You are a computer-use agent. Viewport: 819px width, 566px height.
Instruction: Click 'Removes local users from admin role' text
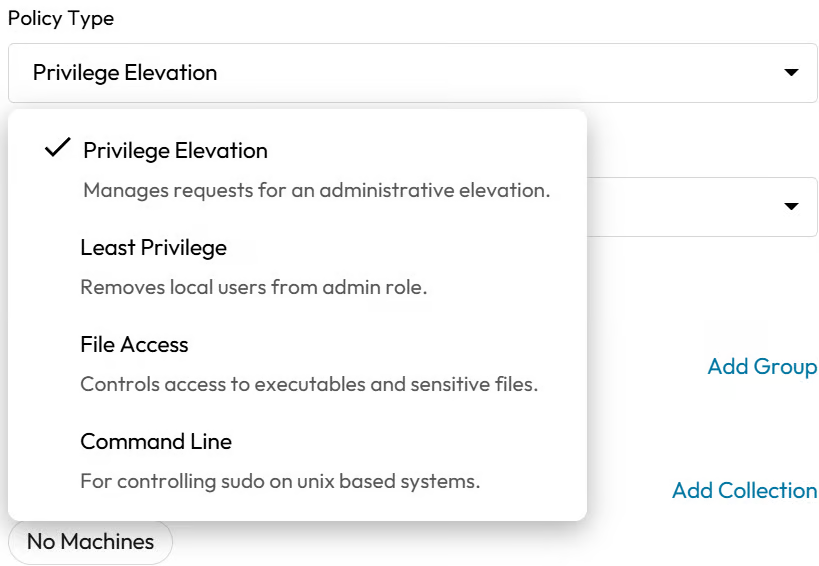(253, 287)
